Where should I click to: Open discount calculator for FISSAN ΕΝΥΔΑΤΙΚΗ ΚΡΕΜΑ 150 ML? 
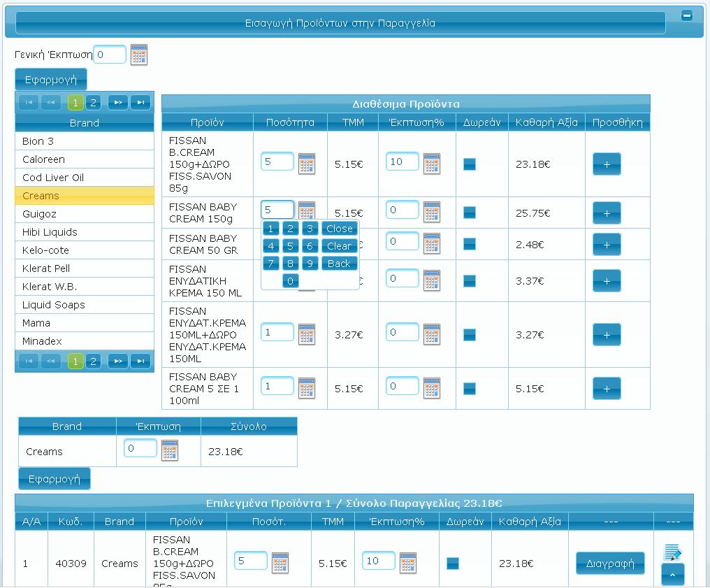point(432,281)
